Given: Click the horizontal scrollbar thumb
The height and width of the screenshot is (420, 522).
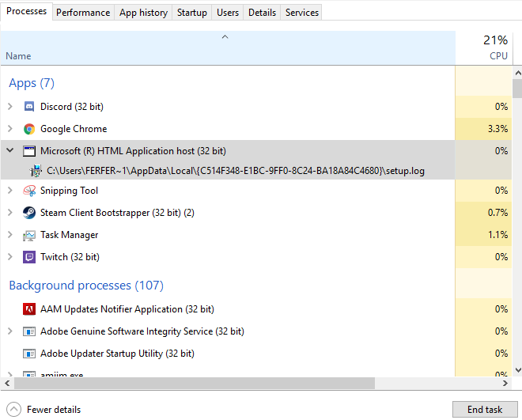Looking at the screenshot, I should coord(195,384).
